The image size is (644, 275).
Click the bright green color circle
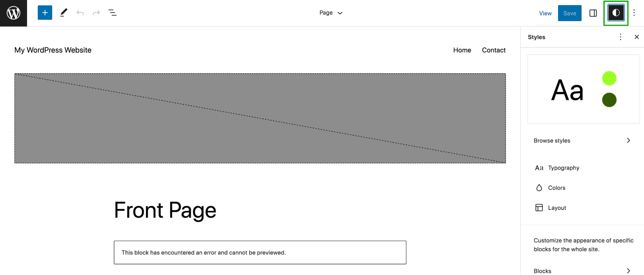[609, 78]
